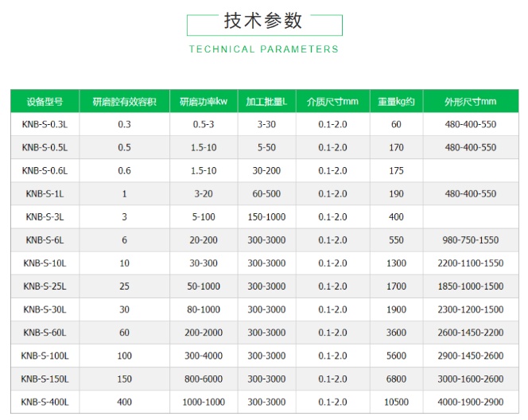
Task: Select the 介质尺寸mm column header
Action: [x=332, y=102]
